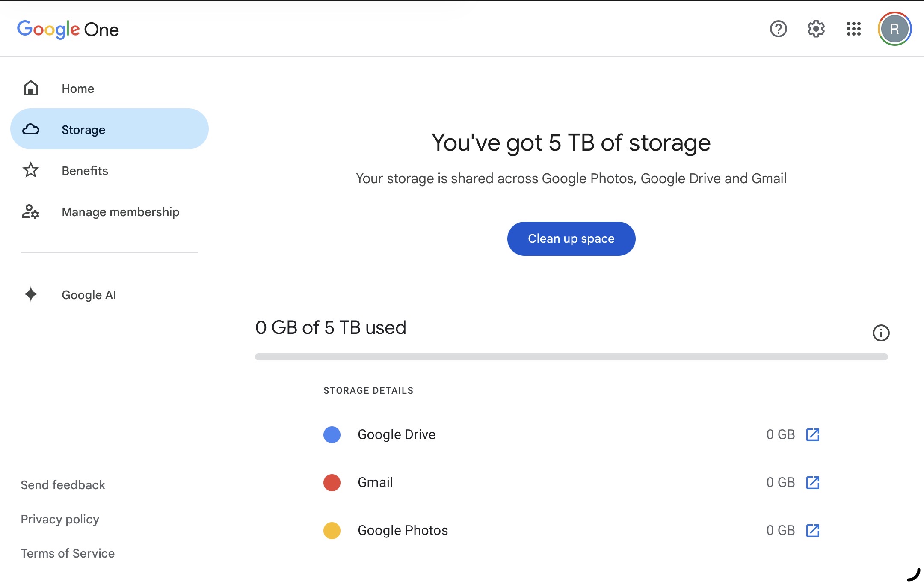Open Manage membership page
Image resolution: width=924 pixels, height=585 pixels.
[x=120, y=212]
